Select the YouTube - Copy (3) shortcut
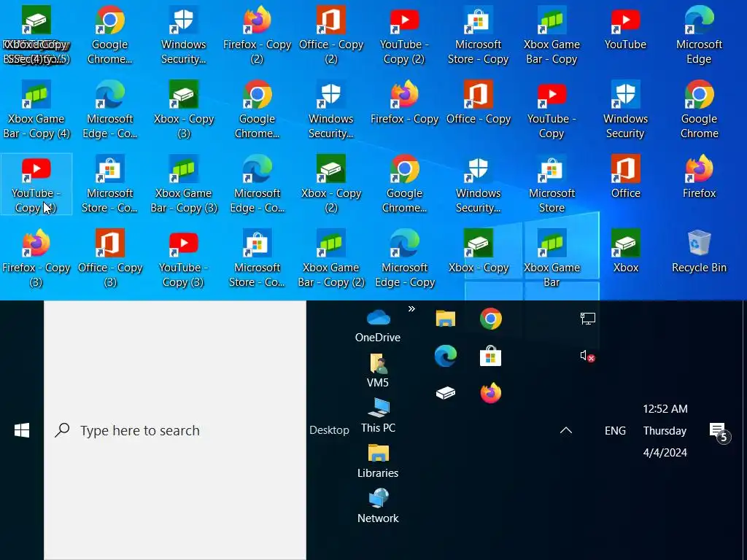 184,257
